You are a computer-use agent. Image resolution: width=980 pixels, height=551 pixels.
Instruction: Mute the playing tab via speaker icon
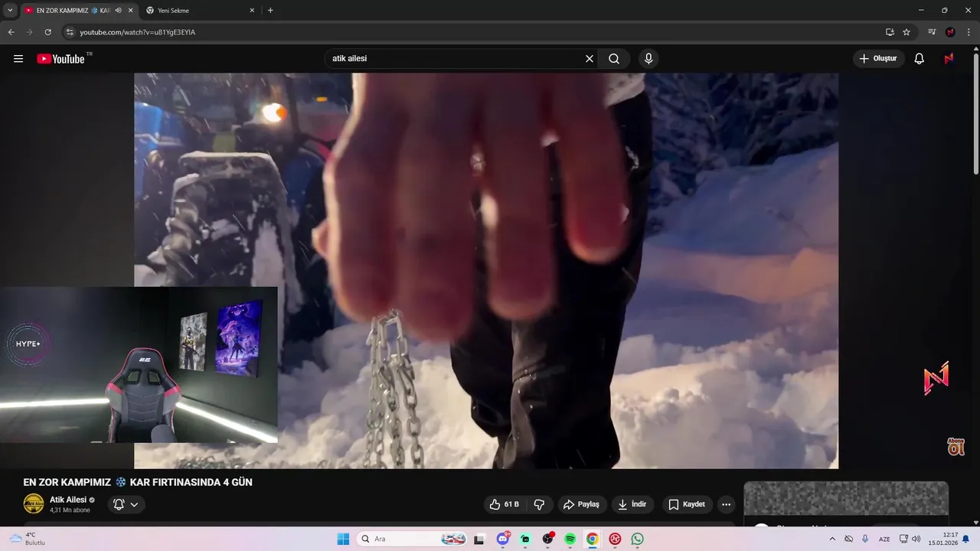coord(118,11)
